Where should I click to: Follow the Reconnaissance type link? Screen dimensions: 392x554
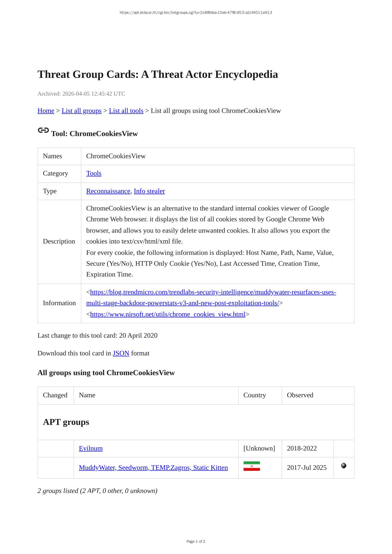(108, 191)
